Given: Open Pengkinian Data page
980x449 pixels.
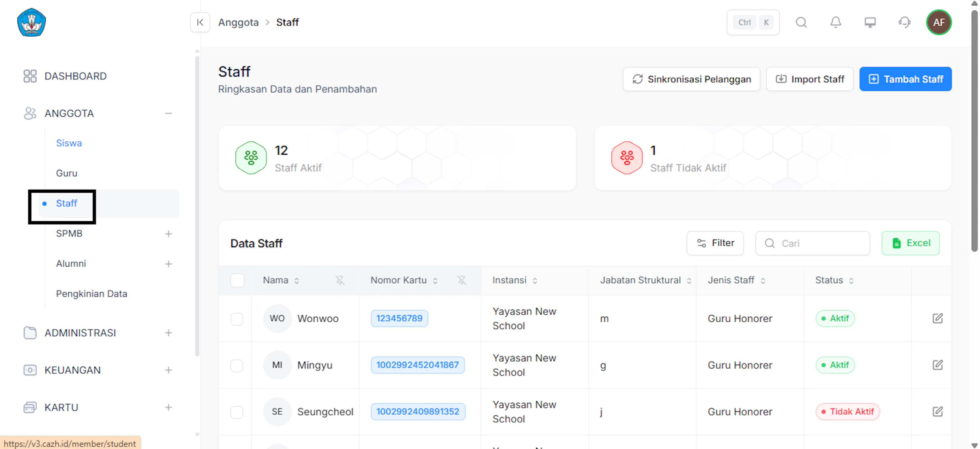Looking at the screenshot, I should tap(91, 293).
